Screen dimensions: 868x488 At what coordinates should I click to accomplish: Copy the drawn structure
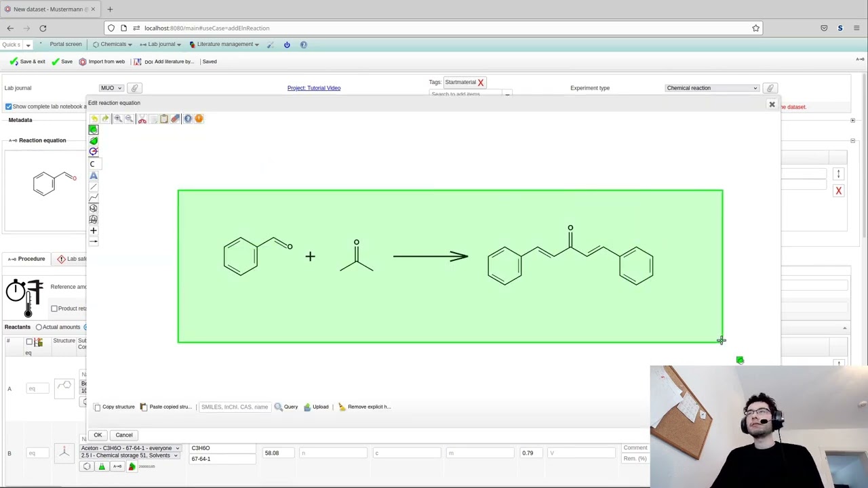click(x=114, y=407)
